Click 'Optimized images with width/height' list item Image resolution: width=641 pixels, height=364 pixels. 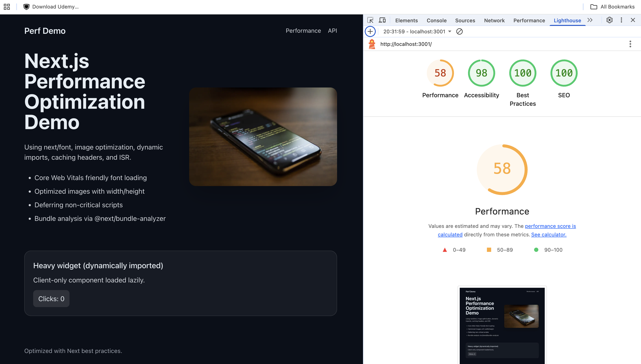click(89, 191)
